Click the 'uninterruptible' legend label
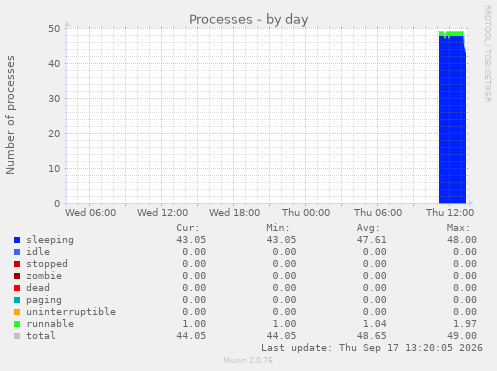This screenshot has height=371, width=497. click(71, 312)
